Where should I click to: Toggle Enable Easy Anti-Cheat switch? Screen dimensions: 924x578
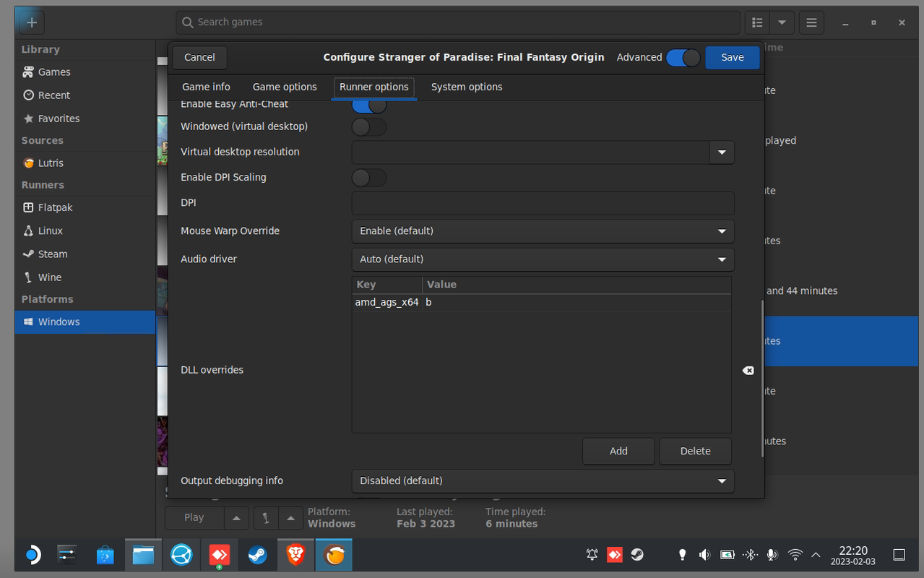369,105
